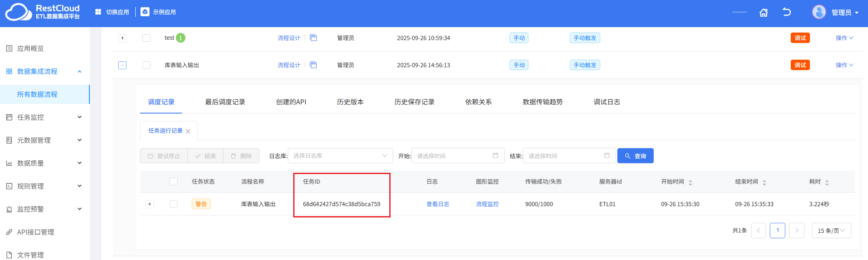868x260 pixels.
Task: Click the blue 查询 button
Action: [x=635, y=156]
